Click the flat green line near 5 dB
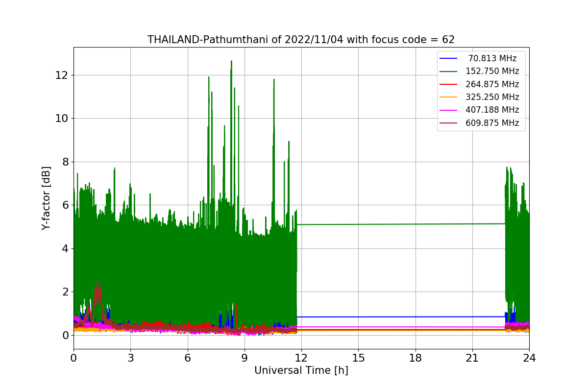588x392 pixels. pos(401,224)
